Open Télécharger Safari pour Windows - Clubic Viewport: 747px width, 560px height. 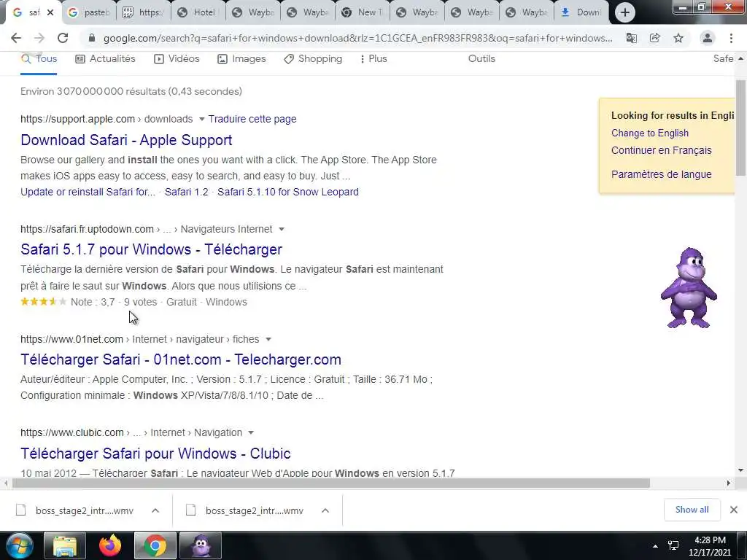155,454
